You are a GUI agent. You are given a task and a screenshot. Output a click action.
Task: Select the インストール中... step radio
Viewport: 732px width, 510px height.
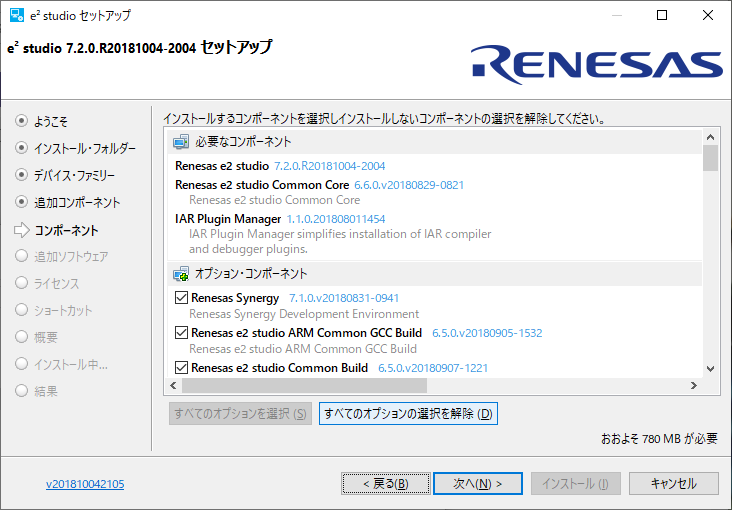click(x=21, y=364)
